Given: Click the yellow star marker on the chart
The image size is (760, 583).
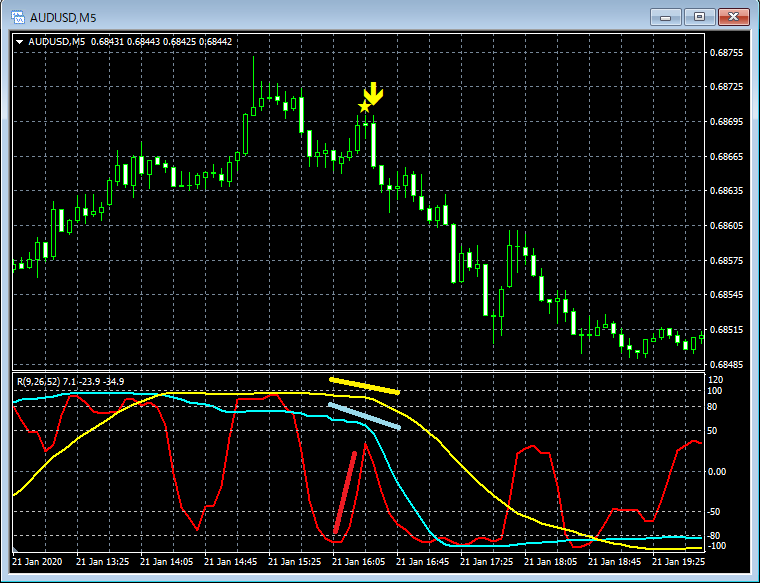Looking at the screenshot, I should [364, 106].
